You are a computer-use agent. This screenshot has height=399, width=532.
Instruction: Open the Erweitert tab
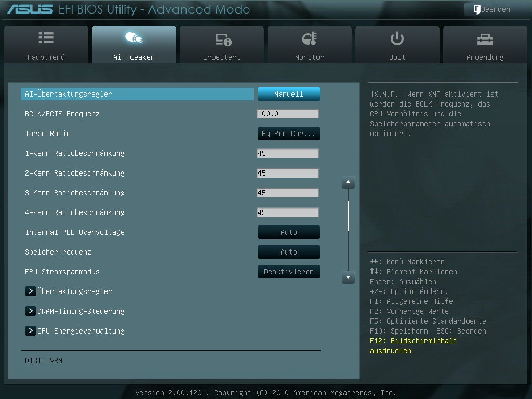click(x=221, y=45)
